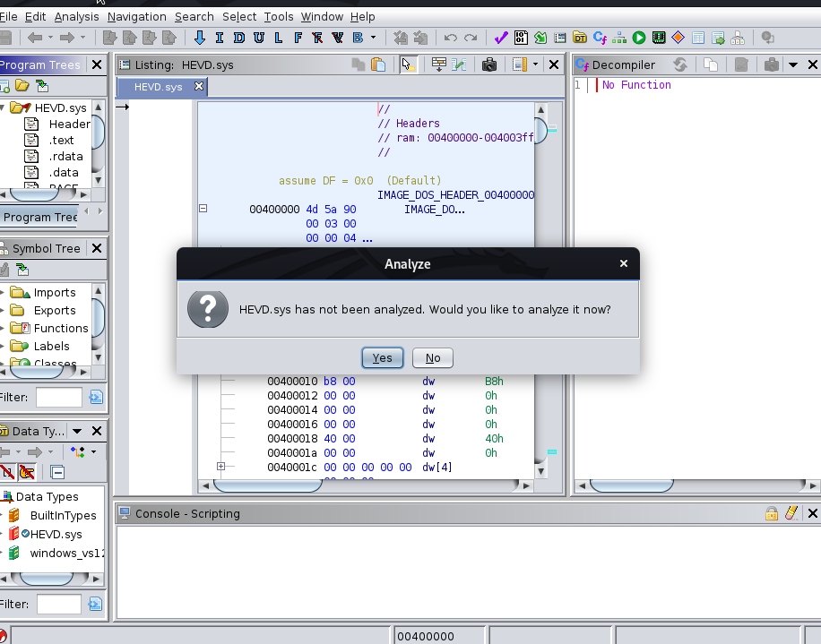Open Listing format dropdown arrow
This screenshot has width=821, height=644.
point(535,64)
